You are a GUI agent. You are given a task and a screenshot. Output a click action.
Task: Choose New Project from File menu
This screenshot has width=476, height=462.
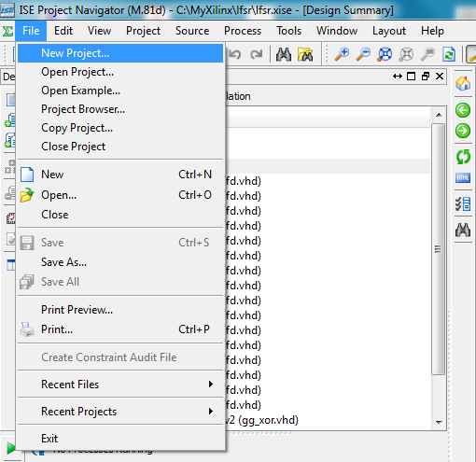click(x=120, y=53)
